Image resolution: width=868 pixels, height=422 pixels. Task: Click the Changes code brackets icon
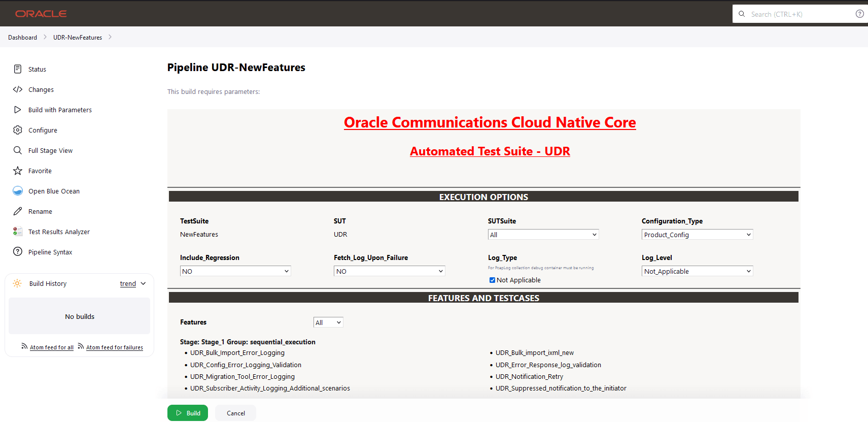pos(18,89)
